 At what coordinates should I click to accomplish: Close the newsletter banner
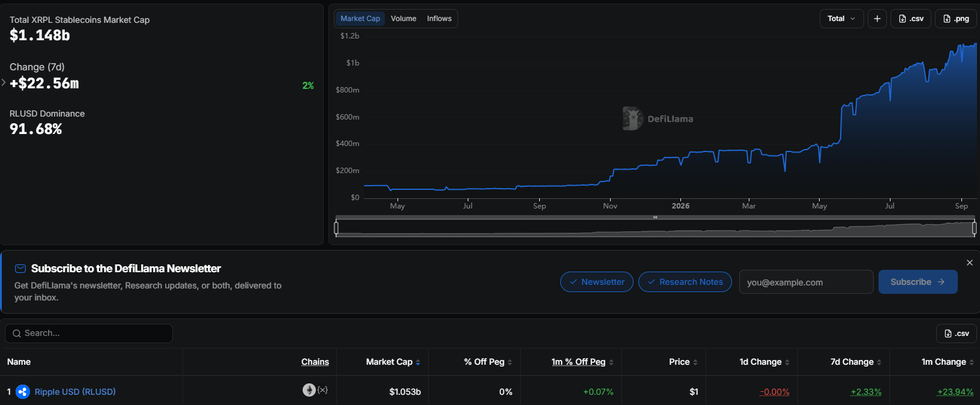[970, 263]
